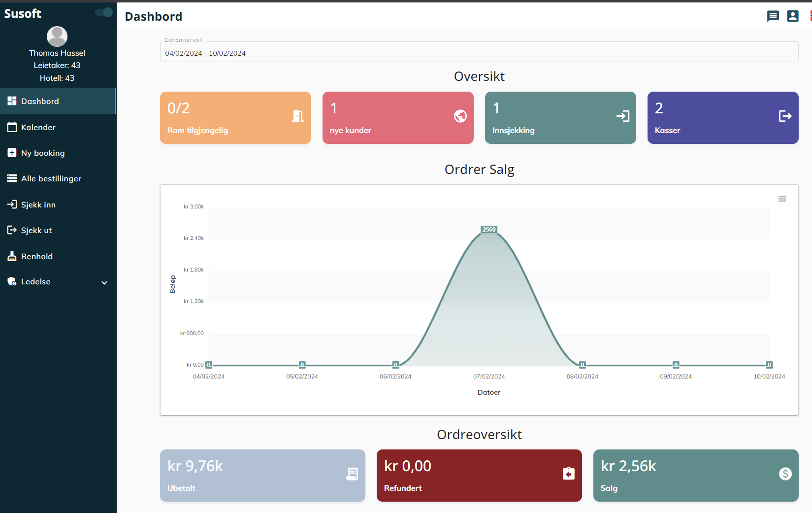Click the check-in arrow icon on Innsjekking card

click(x=622, y=116)
